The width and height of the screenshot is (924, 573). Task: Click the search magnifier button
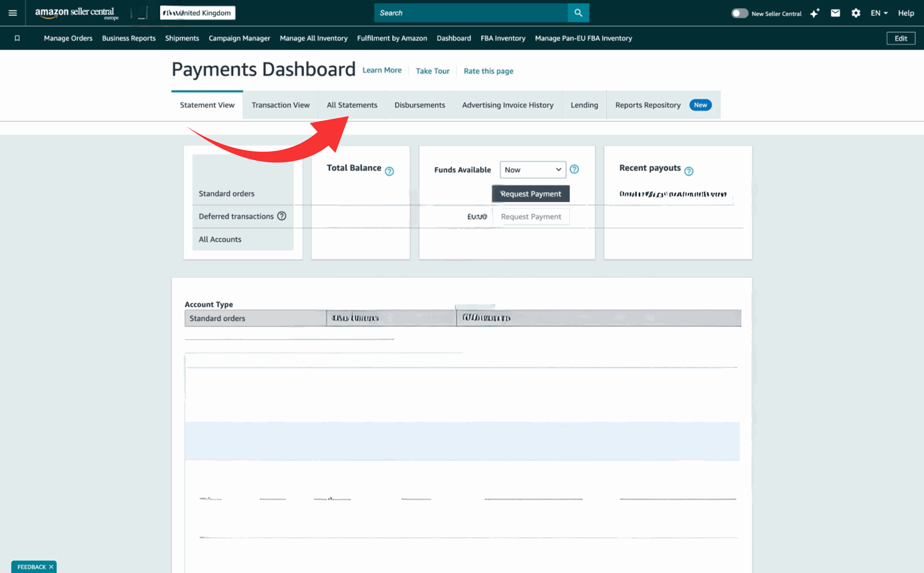pyautogui.click(x=578, y=13)
